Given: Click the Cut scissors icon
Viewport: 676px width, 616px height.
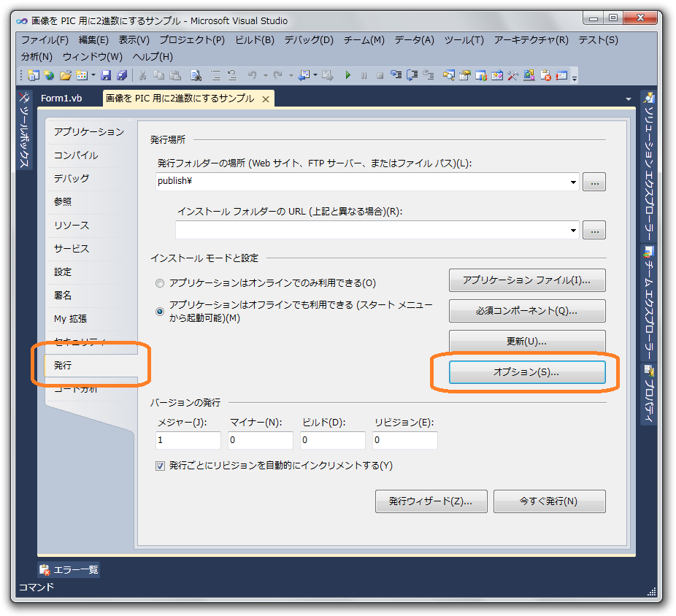Looking at the screenshot, I should pyautogui.click(x=142, y=75).
